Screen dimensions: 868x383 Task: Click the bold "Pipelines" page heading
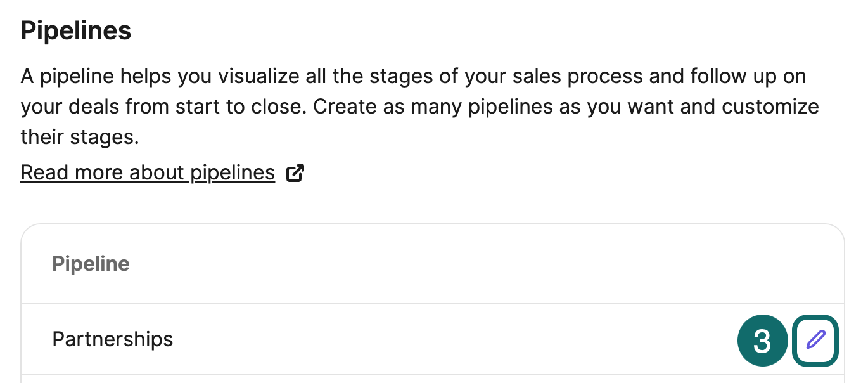point(76,30)
